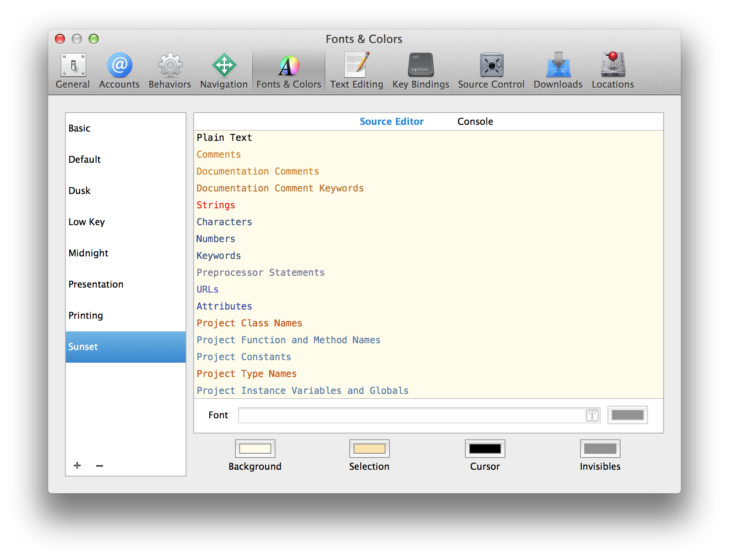This screenshot has height=560, width=729.
Task: Open the font text color well
Action: pyautogui.click(x=627, y=415)
